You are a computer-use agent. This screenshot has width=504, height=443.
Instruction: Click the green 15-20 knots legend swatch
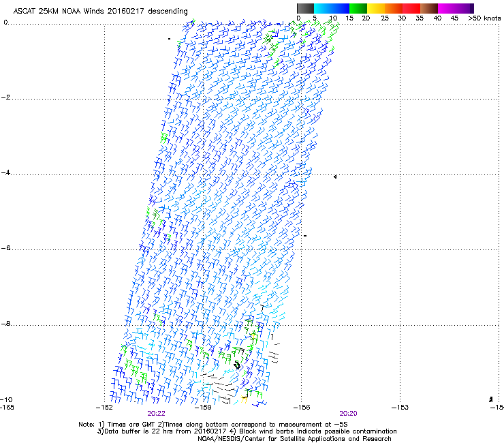(358, 8)
